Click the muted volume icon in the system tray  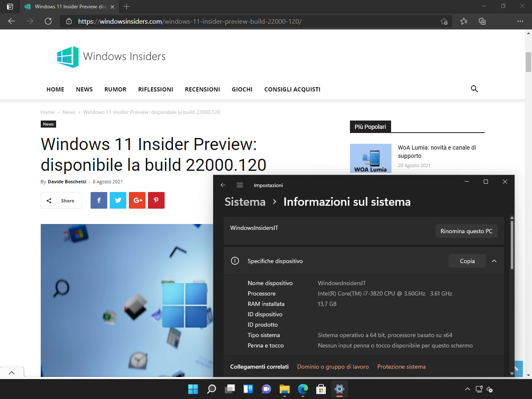tap(490, 389)
